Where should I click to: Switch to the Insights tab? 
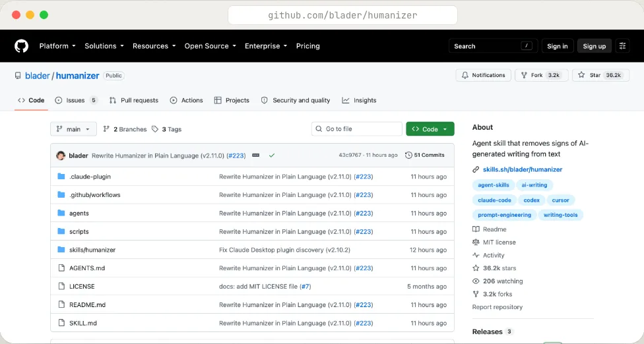(360, 100)
